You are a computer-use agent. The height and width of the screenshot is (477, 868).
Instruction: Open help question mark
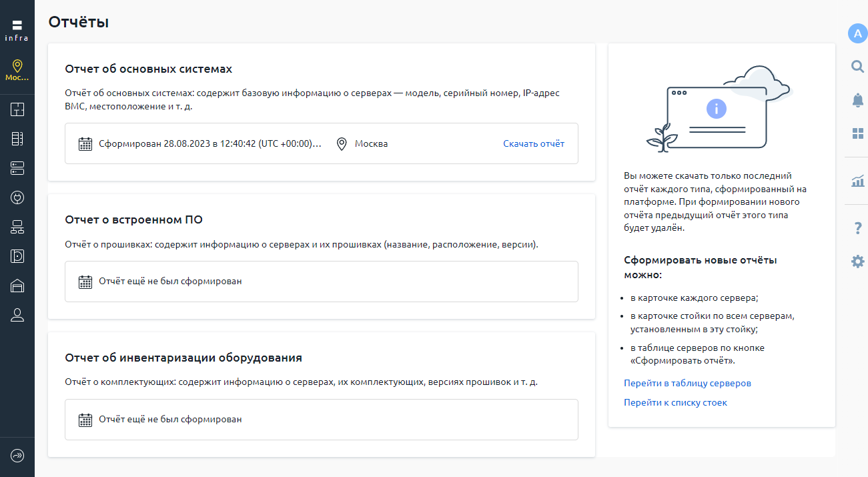858,229
